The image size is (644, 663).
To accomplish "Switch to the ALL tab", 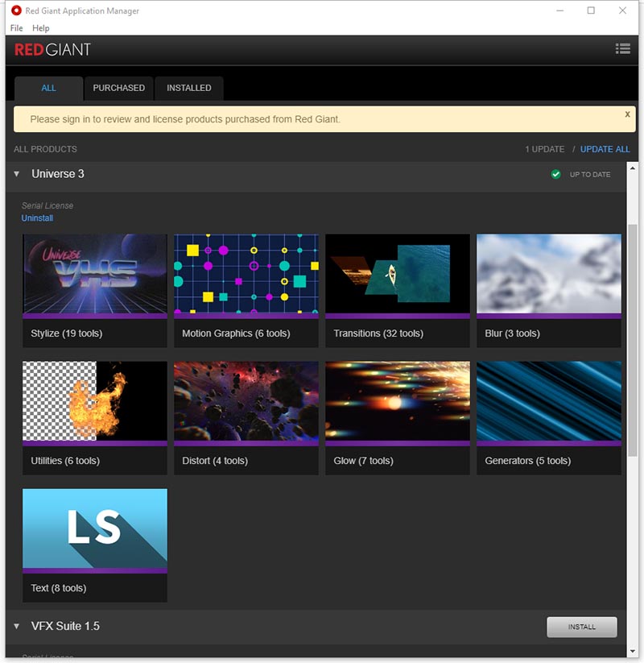I will (48, 88).
